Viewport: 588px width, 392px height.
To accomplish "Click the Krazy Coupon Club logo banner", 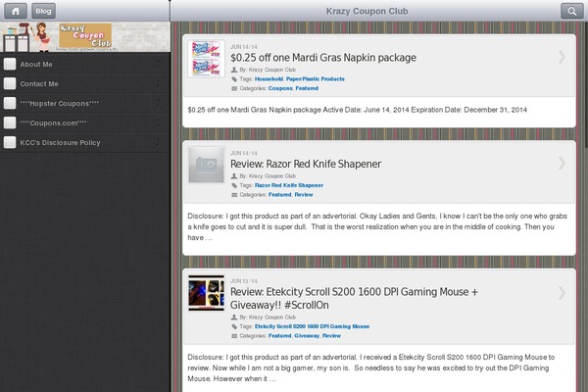I will [x=85, y=37].
